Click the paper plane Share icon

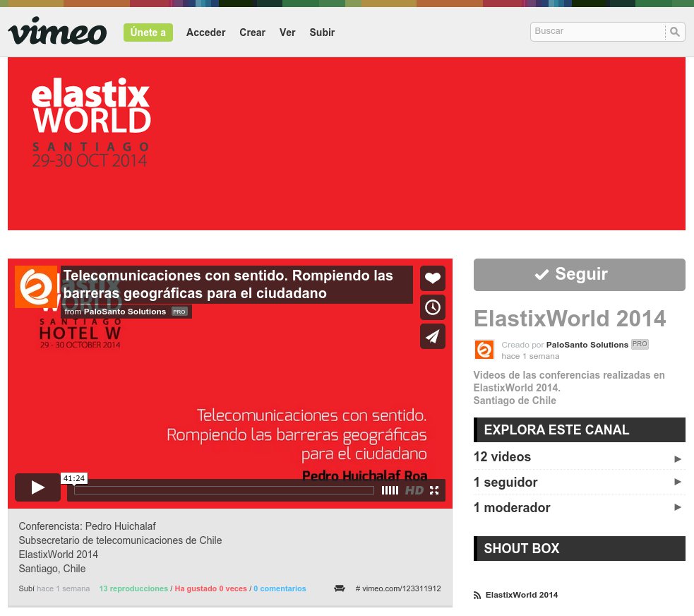pos(432,336)
